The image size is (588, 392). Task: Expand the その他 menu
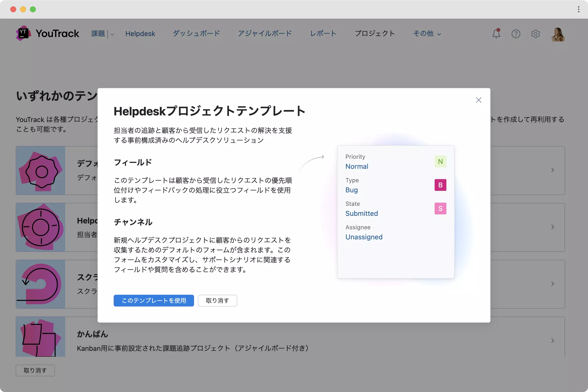click(427, 34)
